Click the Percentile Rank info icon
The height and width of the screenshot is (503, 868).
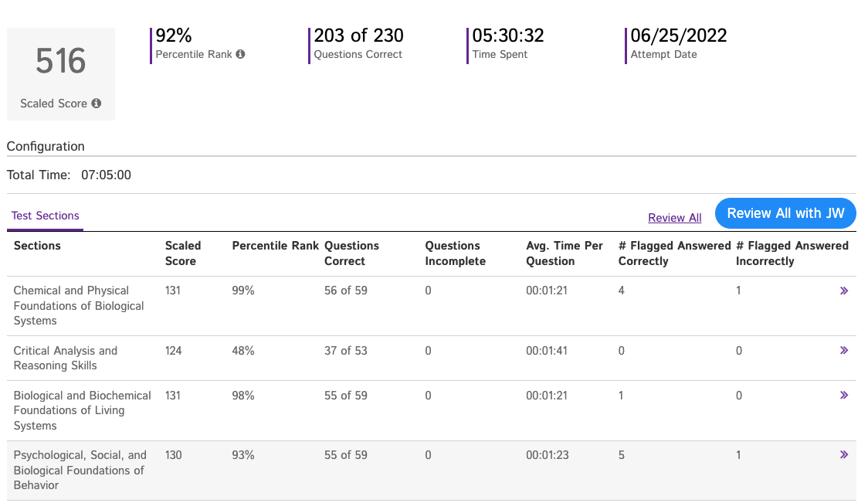[x=240, y=54]
